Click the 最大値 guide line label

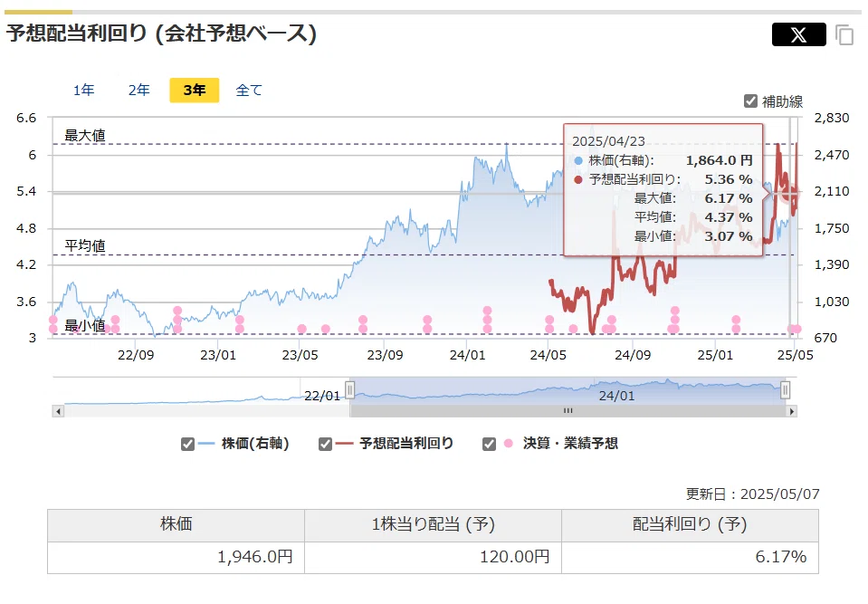[85, 135]
